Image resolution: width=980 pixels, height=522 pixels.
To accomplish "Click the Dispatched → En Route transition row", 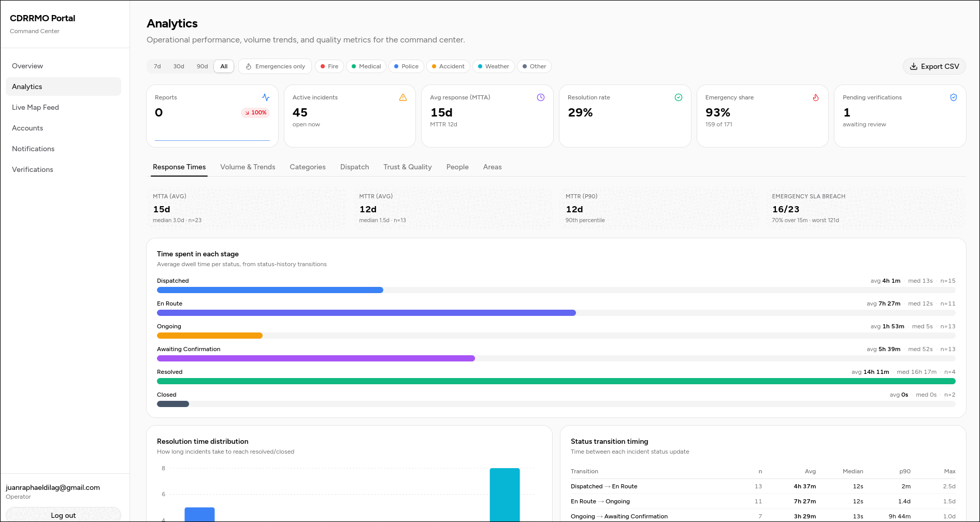I will tap(763, 486).
